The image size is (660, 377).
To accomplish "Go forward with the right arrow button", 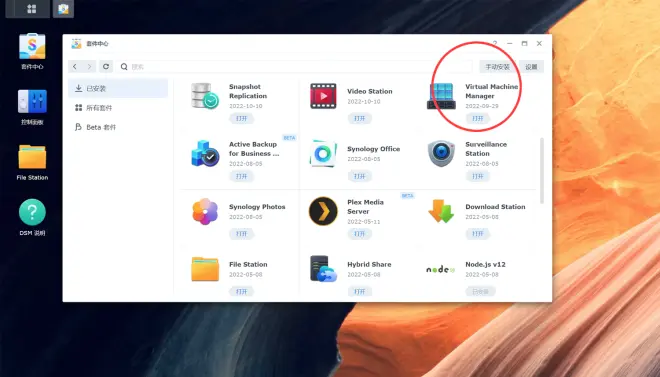I will click(89, 66).
